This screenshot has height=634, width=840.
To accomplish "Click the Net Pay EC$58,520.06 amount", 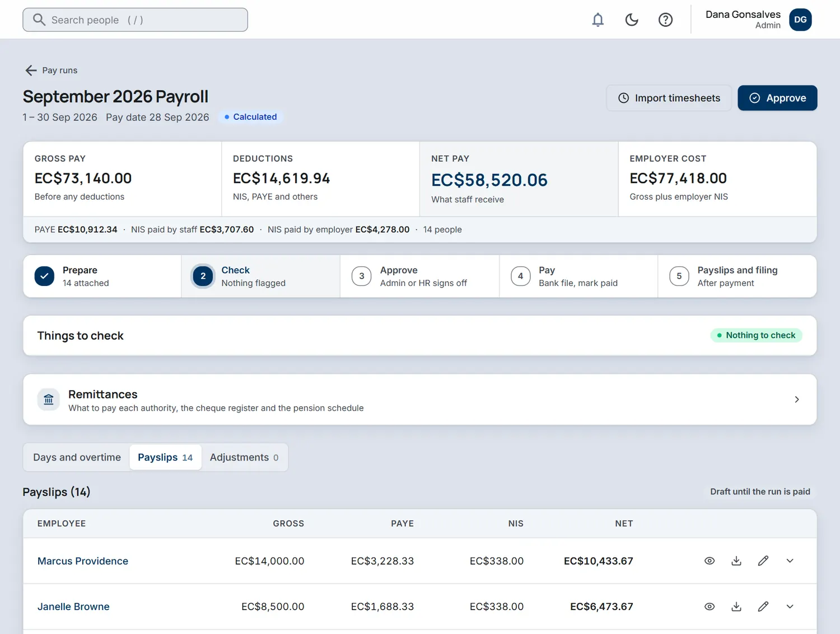I will pyautogui.click(x=489, y=180).
